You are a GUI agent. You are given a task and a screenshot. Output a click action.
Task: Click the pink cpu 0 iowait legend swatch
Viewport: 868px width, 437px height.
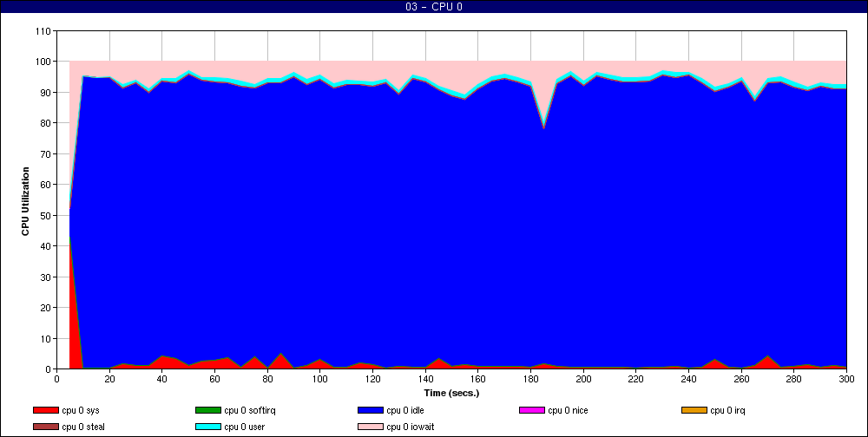371,427
